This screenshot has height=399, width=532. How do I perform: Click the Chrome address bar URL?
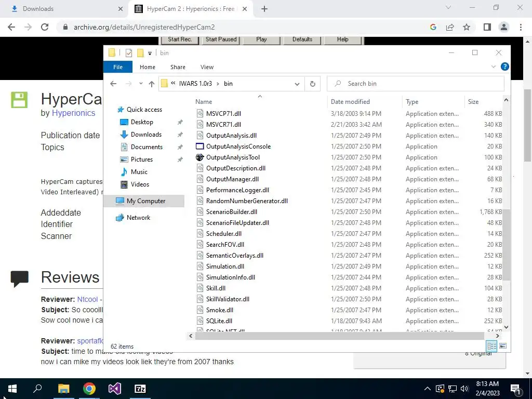click(x=144, y=27)
